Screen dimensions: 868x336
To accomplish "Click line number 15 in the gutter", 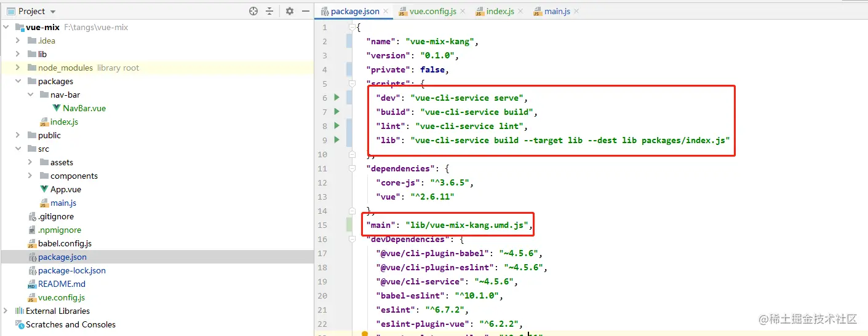I will point(323,225).
